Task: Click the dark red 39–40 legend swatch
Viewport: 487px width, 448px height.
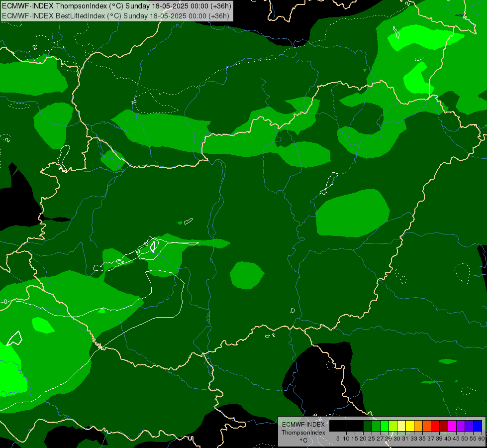Action: click(x=444, y=426)
